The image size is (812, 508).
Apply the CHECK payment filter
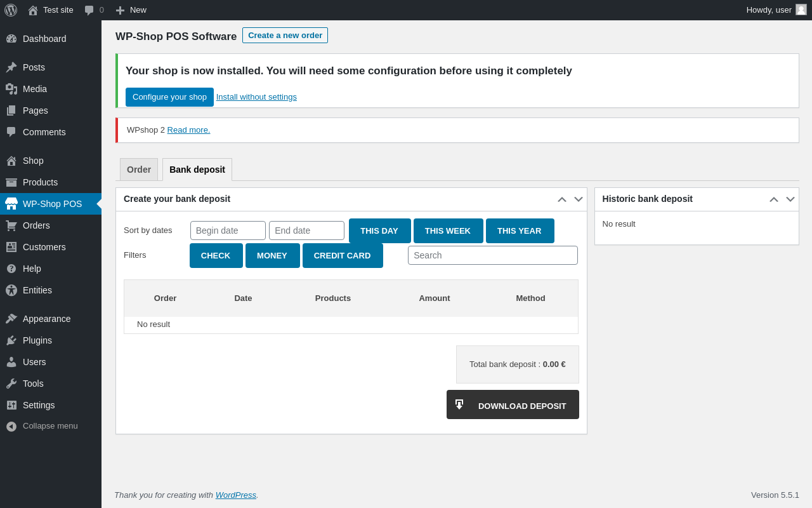tap(216, 256)
